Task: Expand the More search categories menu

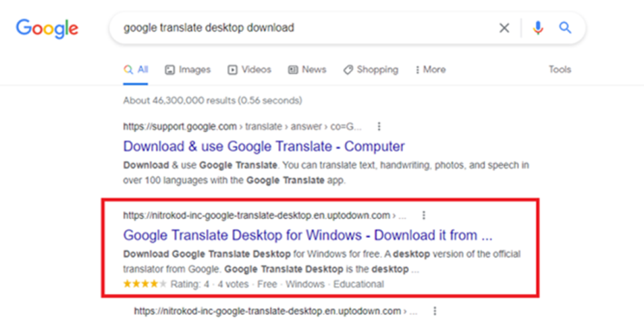Action: pyautogui.click(x=430, y=69)
